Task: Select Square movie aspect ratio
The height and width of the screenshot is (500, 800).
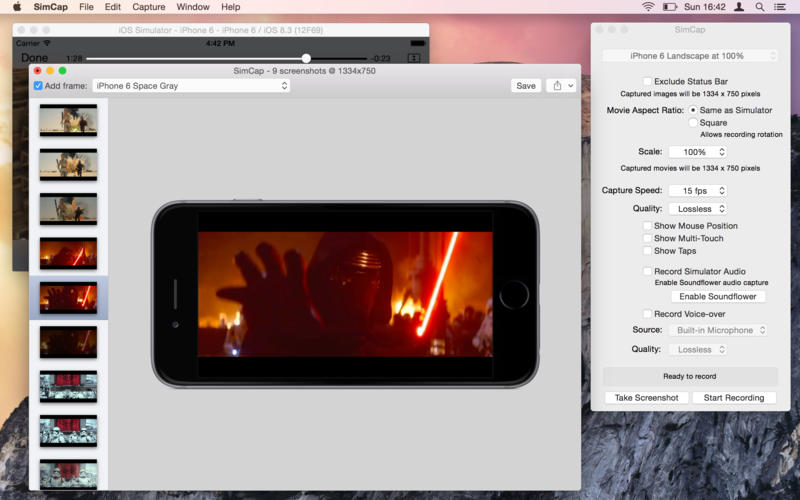Action: point(693,123)
